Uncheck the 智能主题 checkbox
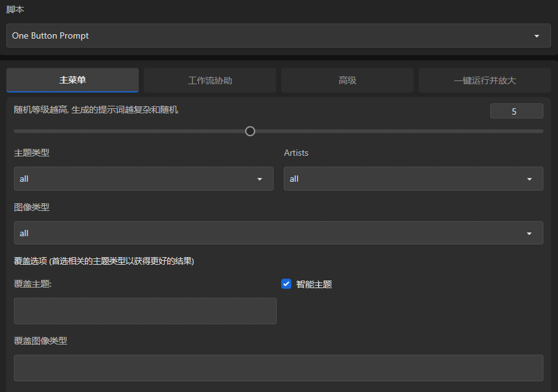Viewport: 558px width, 392px height. coord(286,284)
